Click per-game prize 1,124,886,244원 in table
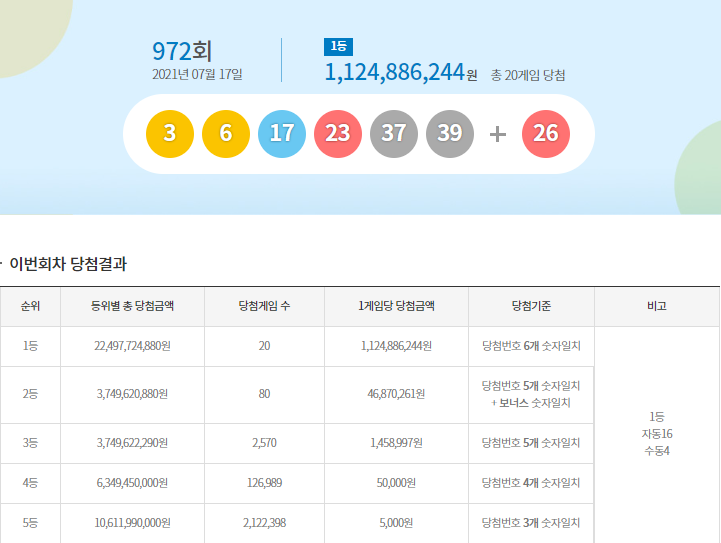 click(x=396, y=346)
